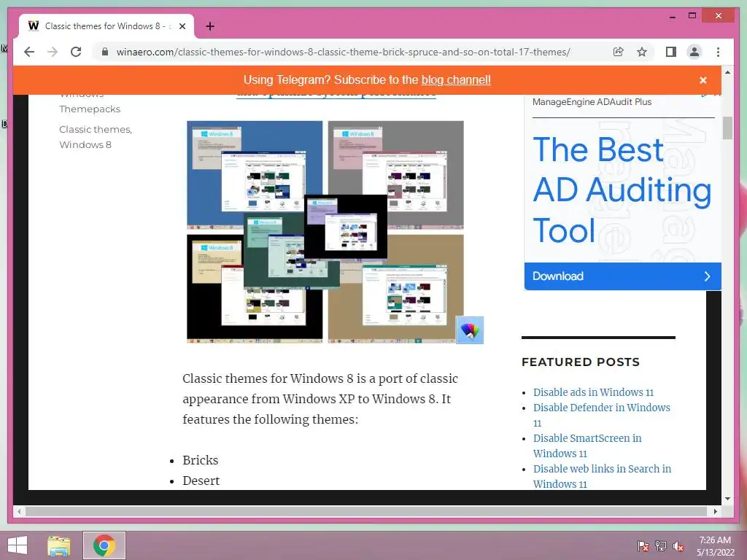Maximize the Chrome window
The width and height of the screenshot is (747, 560).
coord(692,16)
